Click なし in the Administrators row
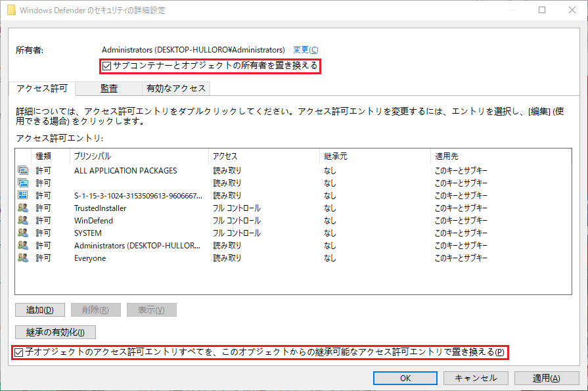The height and width of the screenshot is (391, 588). tap(330, 245)
